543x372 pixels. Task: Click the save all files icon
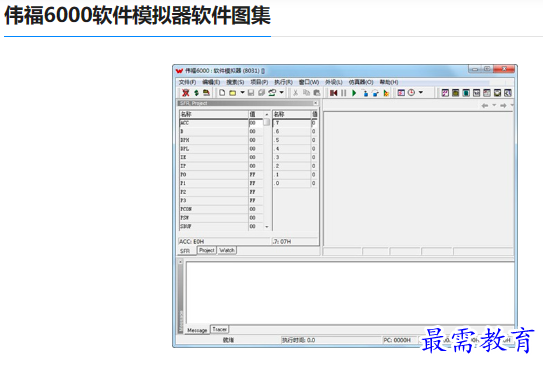[261, 93]
